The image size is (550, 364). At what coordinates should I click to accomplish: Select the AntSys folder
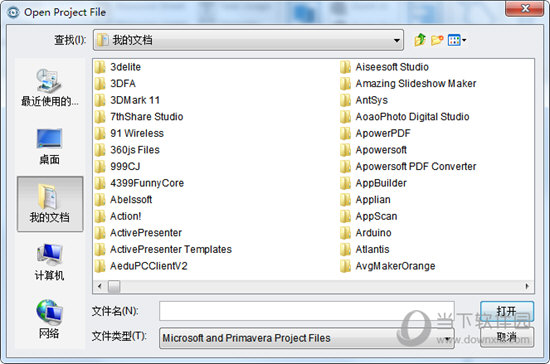364,100
